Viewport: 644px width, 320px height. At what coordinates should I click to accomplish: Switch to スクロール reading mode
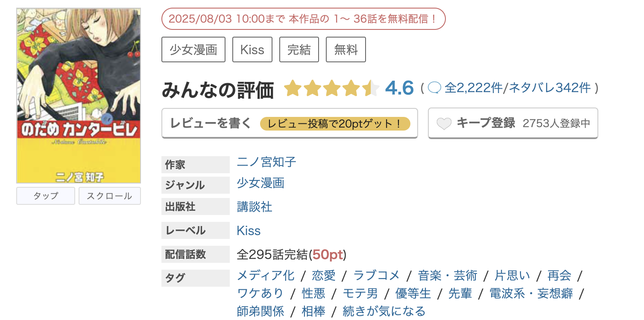pyautogui.click(x=109, y=196)
